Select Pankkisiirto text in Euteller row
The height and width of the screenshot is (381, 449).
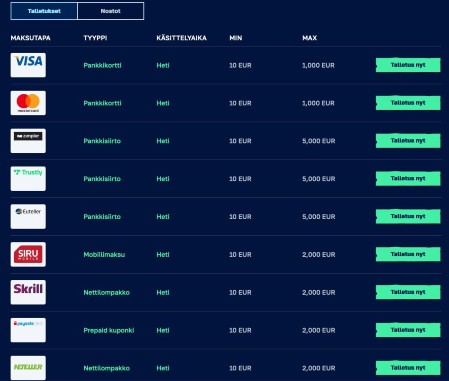click(x=102, y=217)
